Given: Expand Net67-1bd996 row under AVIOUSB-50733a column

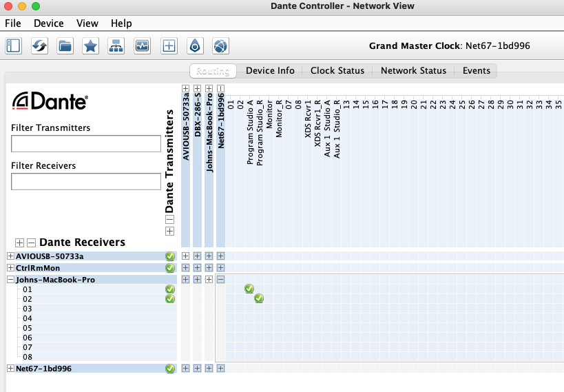Looking at the screenshot, I should click(x=186, y=369).
